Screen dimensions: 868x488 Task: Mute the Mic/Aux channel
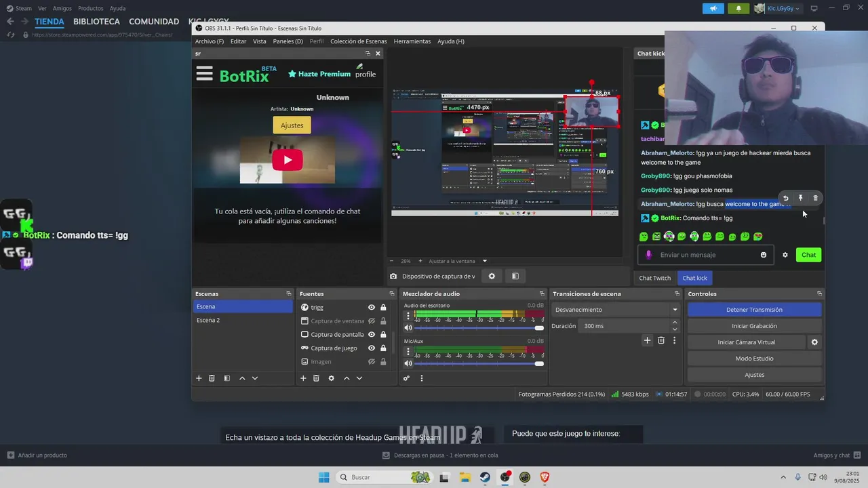point(408,364)
